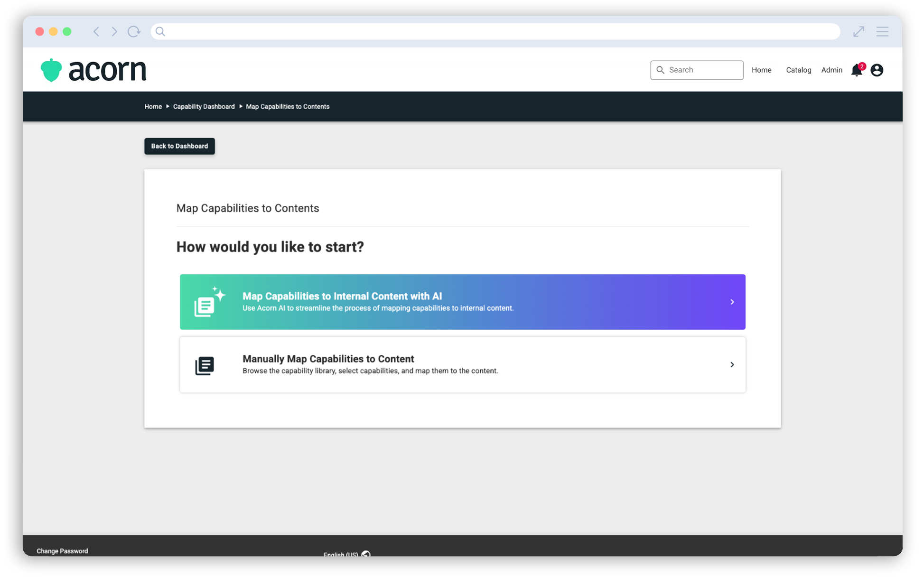The height and width of the screenshot is (585, 924).
Task: Click the Change Password footer link
Action: click(x=62, y=551)
